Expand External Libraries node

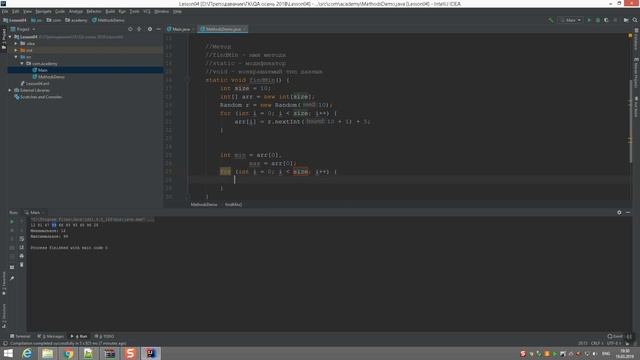tap(10, 90)
